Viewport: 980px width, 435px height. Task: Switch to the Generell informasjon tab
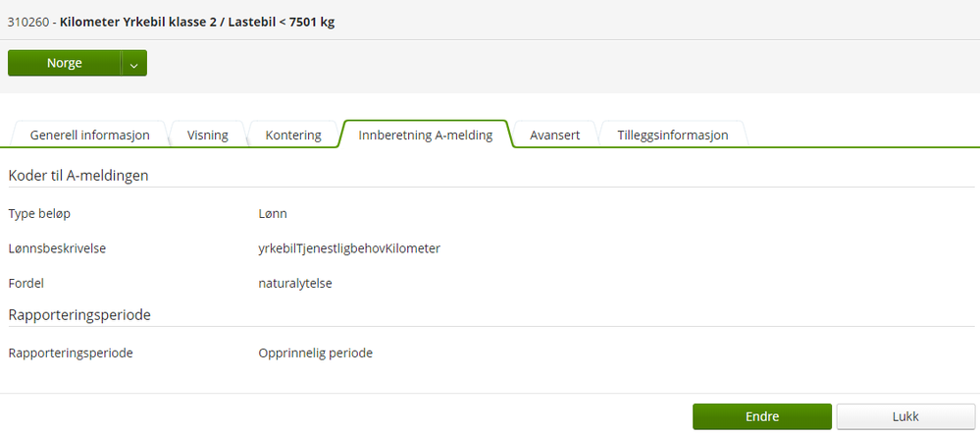(89, 135)
